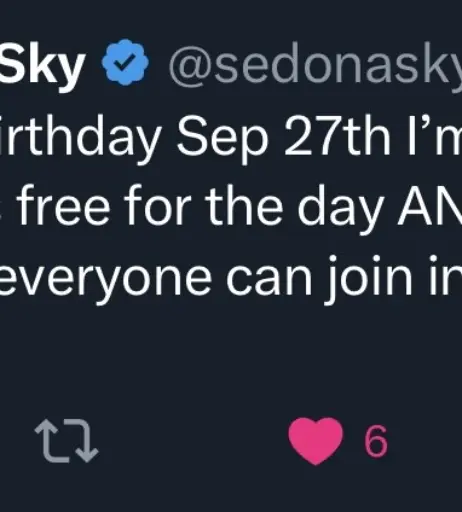Click the word can in the last line
Screen dimensions: 462x512
pyautogui.click(x=269, y=279)
